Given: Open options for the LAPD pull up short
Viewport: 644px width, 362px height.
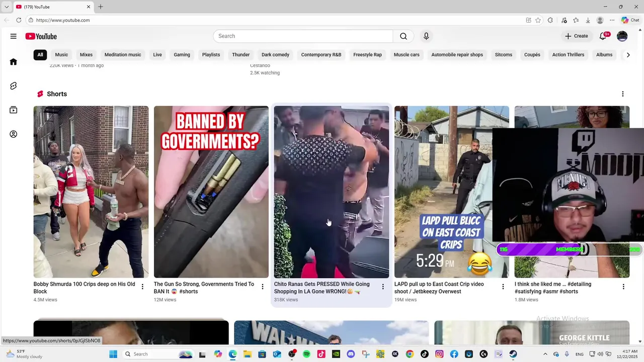Looking at the screenshot, I should point(503,287).
